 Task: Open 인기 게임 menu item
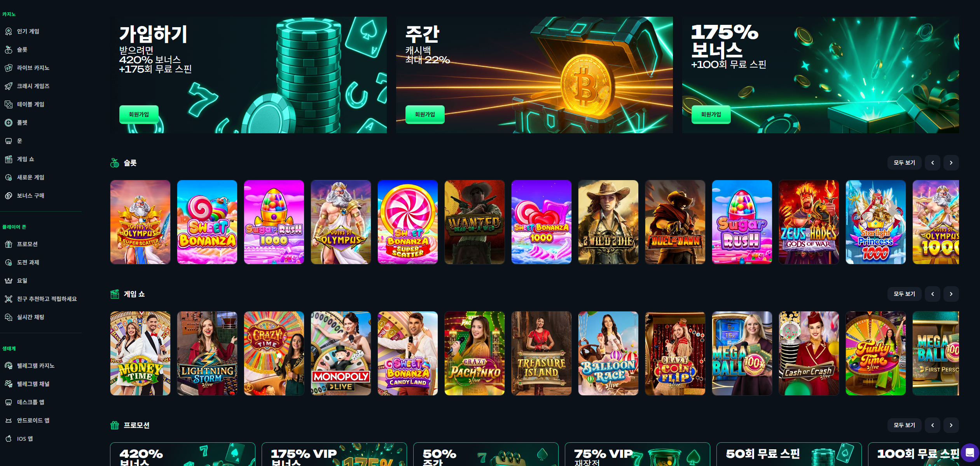pos(28,31)
